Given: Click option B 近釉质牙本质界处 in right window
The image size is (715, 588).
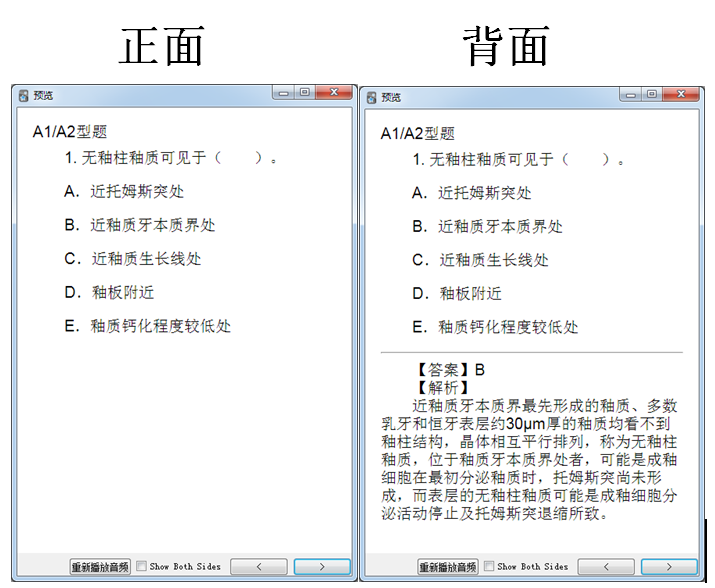Looking at the screenshot, I should pos(487,226).
